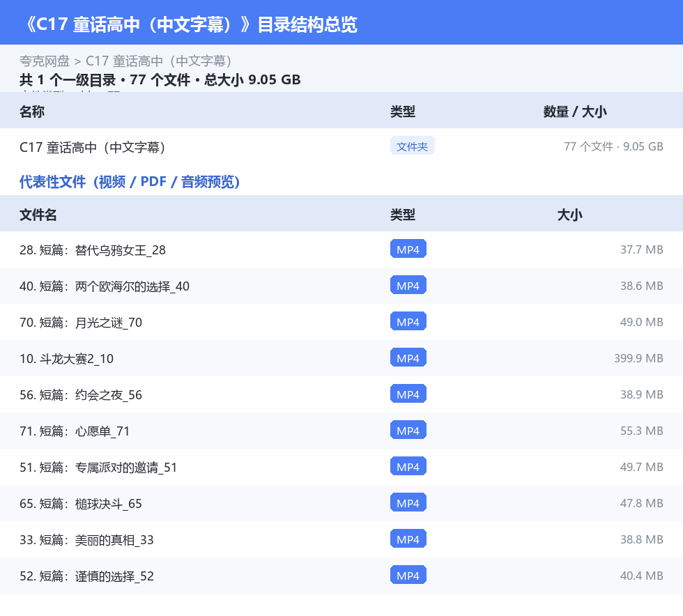Image resolution: width=683 pixels, height=616 pixels.
Task: Click the MP4 badge for 月光之谜_70
Action: tap(408, 321)
